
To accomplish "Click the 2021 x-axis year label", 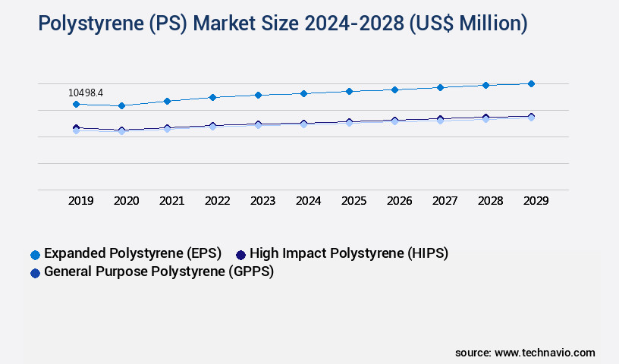I will pyautogui.click(x=172, y=201).
